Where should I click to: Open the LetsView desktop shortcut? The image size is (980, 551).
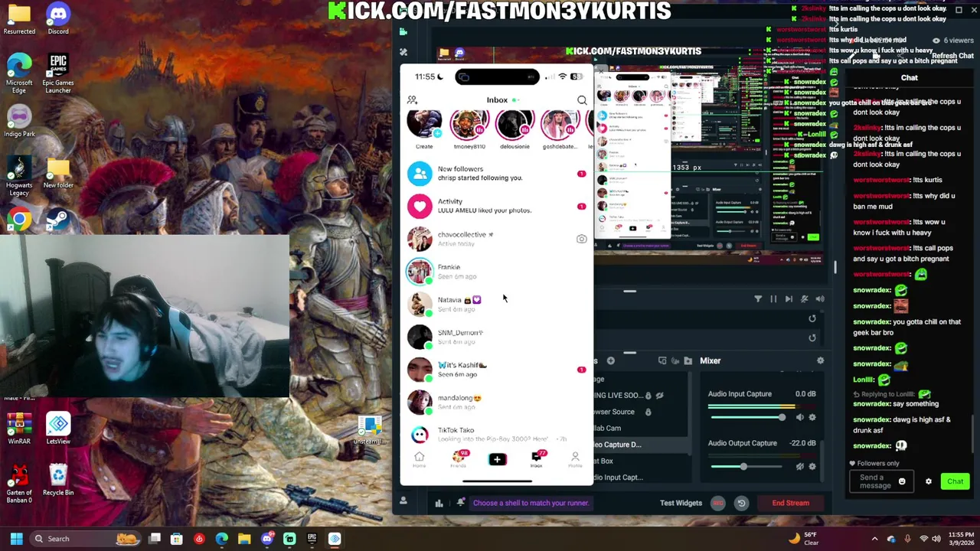tap(58, 429)
